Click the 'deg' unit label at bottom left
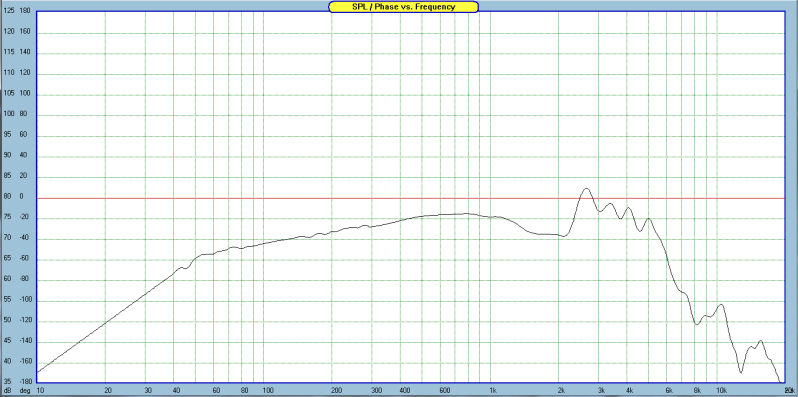 pyautogui.click(x=25, y=390)
